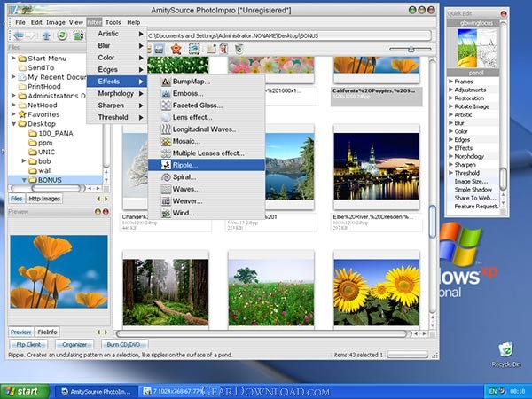Click the notepad icon in second toolbar

pos(211,50)
